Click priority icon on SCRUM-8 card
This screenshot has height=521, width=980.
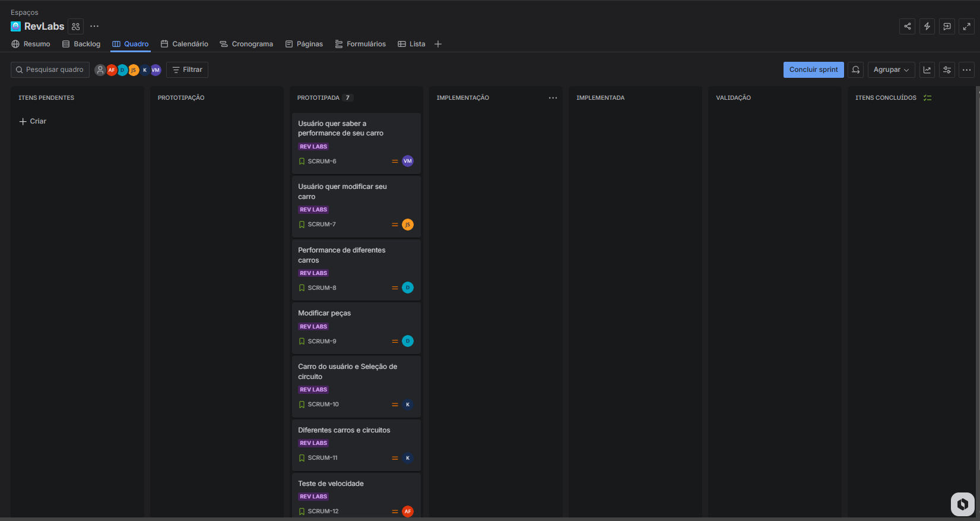coord(395,288)
